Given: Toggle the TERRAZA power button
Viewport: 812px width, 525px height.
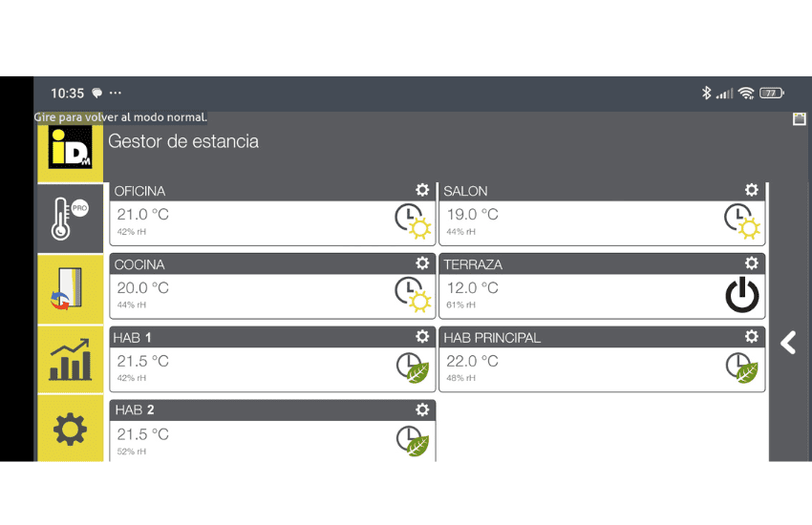Looking at the screenshot, I should tap(742, 296).
